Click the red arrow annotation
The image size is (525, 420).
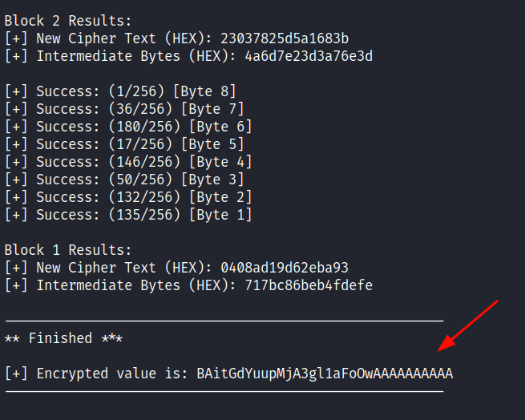[468, 326]
